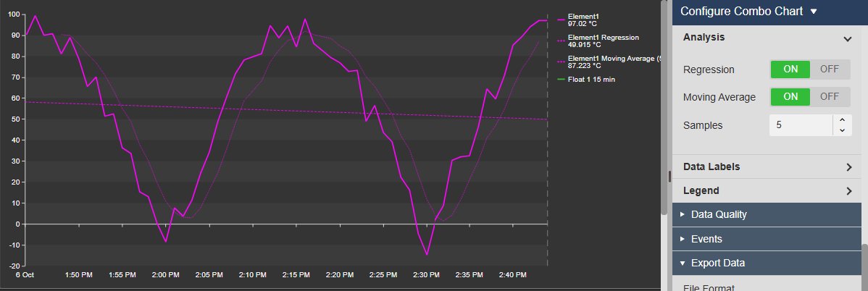The width and height of the screenshot is (868, 291).
Task: Click the 87.223 °C moving average value
Action: click(585, 65)
